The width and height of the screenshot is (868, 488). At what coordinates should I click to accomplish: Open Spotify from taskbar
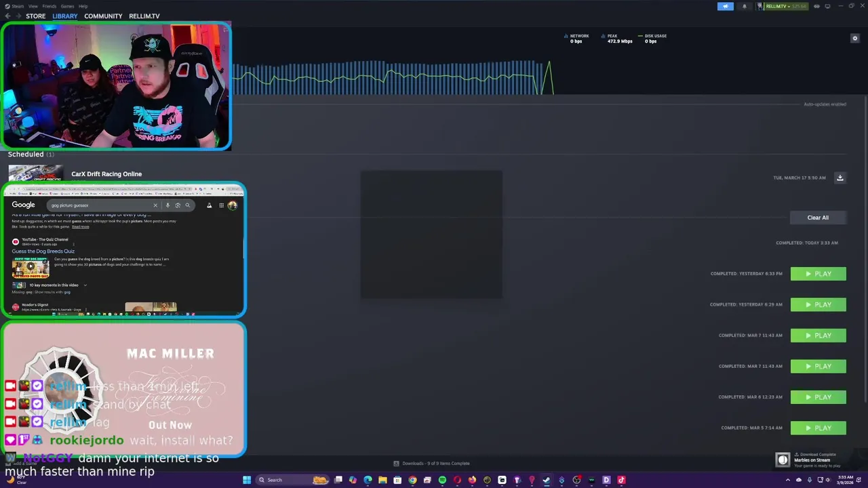(442, 480)
